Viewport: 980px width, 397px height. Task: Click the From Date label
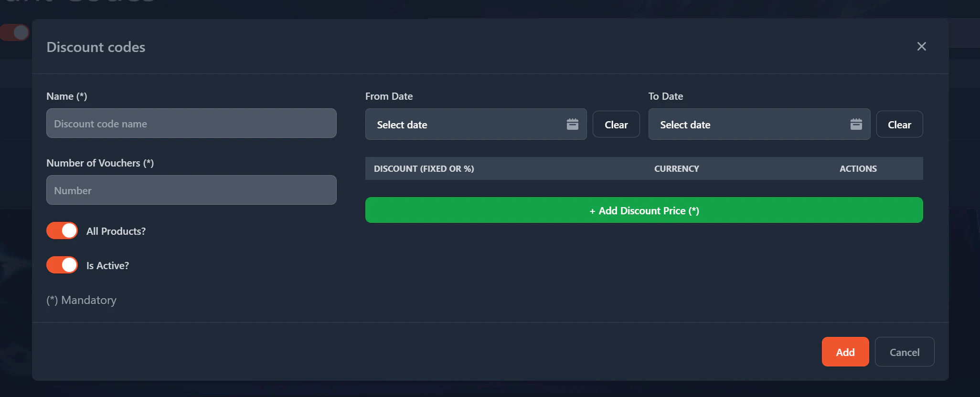389,96
